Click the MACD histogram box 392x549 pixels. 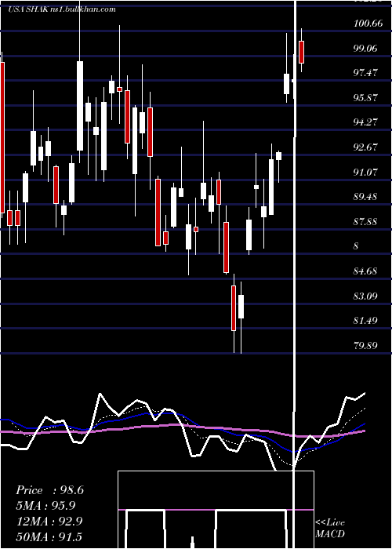(216, 510)
